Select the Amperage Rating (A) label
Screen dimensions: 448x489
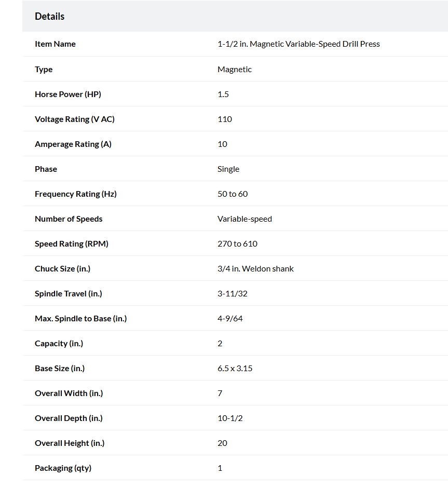[x=73, y=144]
